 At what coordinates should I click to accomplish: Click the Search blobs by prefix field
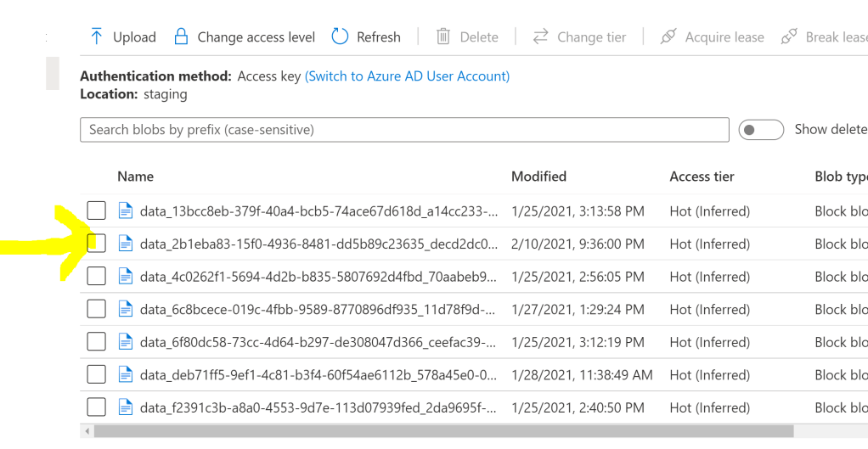click(404, 130)
